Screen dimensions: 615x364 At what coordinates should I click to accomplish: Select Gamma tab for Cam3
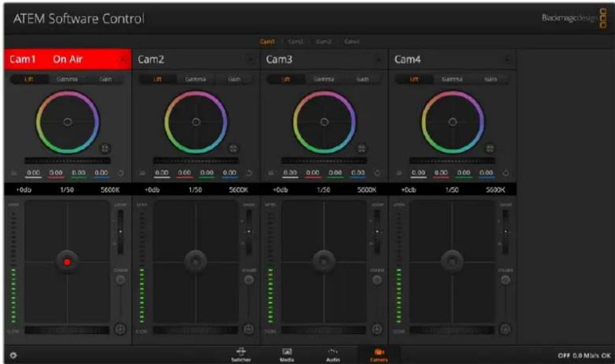pos(324,79)
